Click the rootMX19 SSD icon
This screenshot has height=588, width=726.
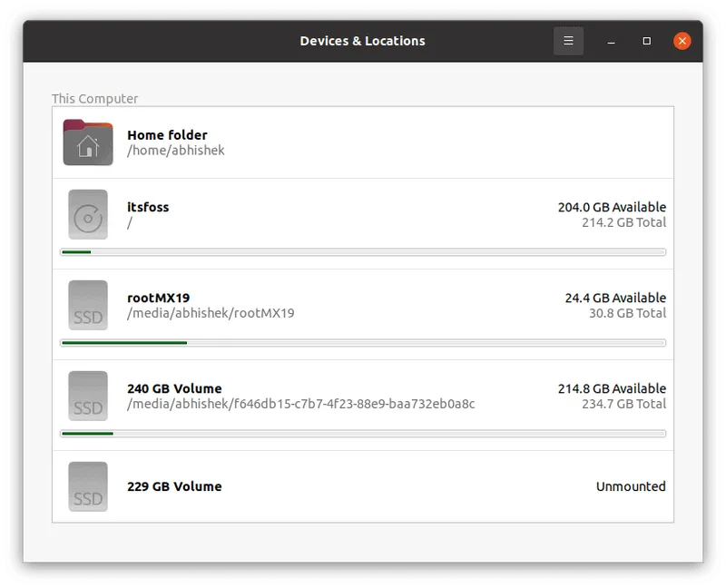(x=88, y=305)
